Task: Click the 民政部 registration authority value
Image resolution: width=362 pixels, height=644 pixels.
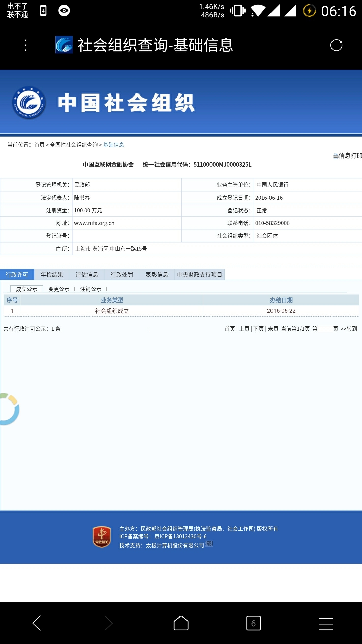Action: (82, 185)
